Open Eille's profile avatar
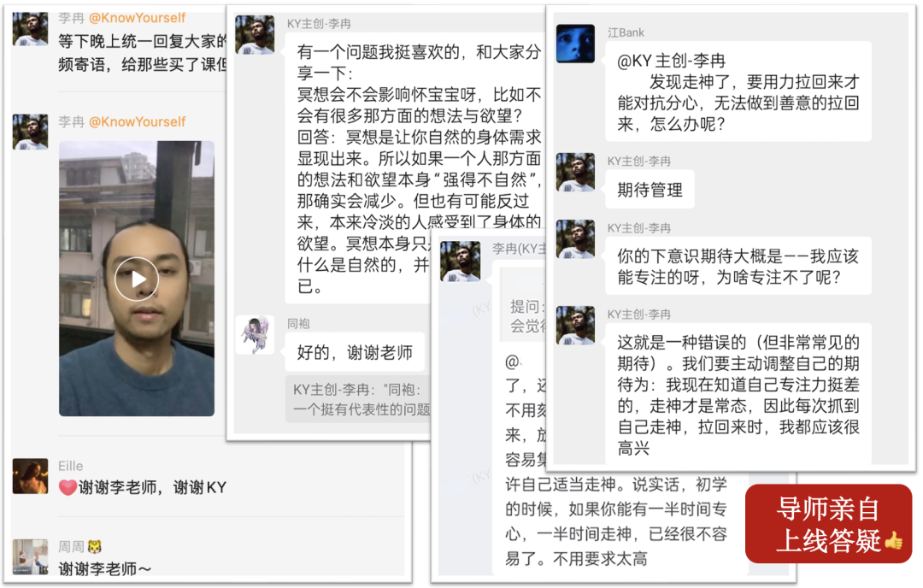The image size is (923, 588). (x=30, y=476)
